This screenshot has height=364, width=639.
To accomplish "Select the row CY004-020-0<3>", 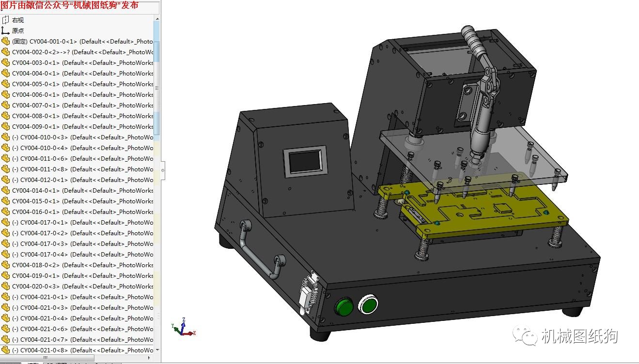I will tap(77, 286).
